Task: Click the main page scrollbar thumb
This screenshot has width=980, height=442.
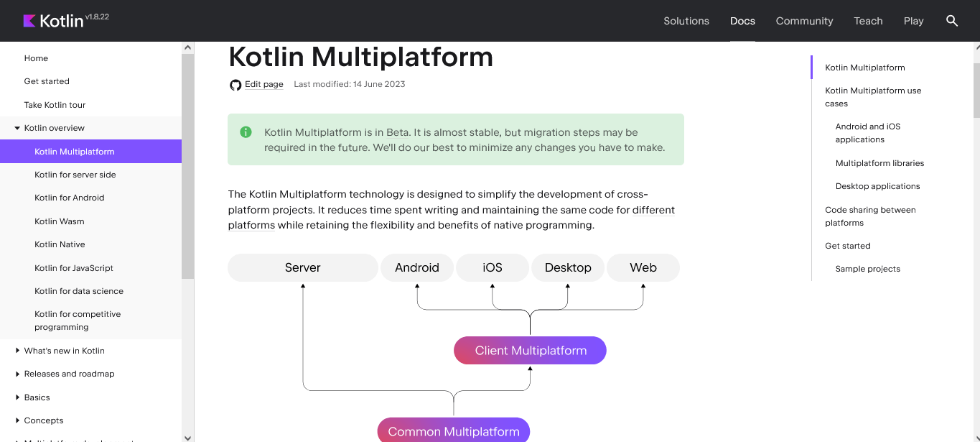Action: 976,90
